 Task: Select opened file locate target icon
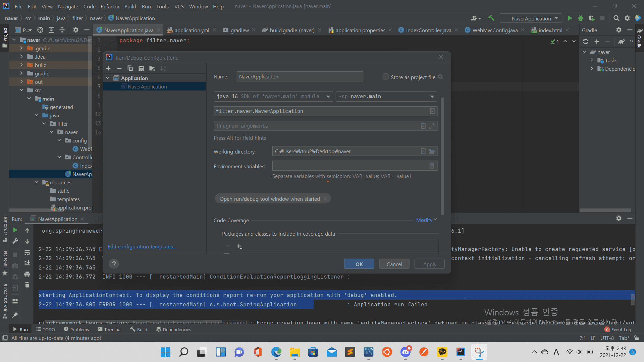pyautogui.click(x=40, y=30)
